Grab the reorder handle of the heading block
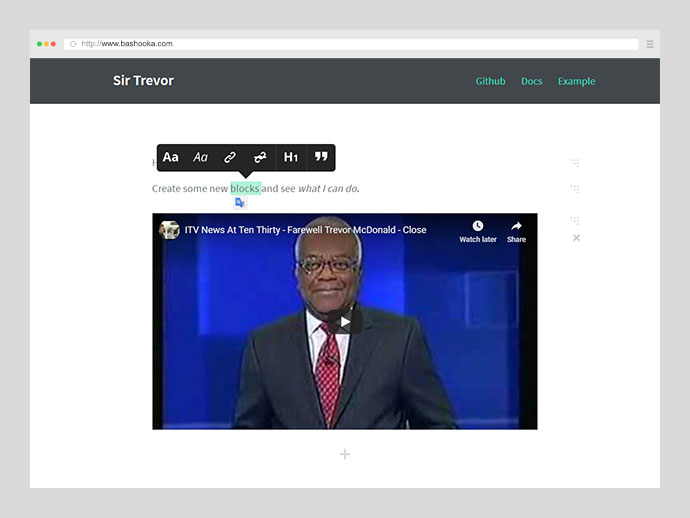690x518 pixels. coord(575,163)
